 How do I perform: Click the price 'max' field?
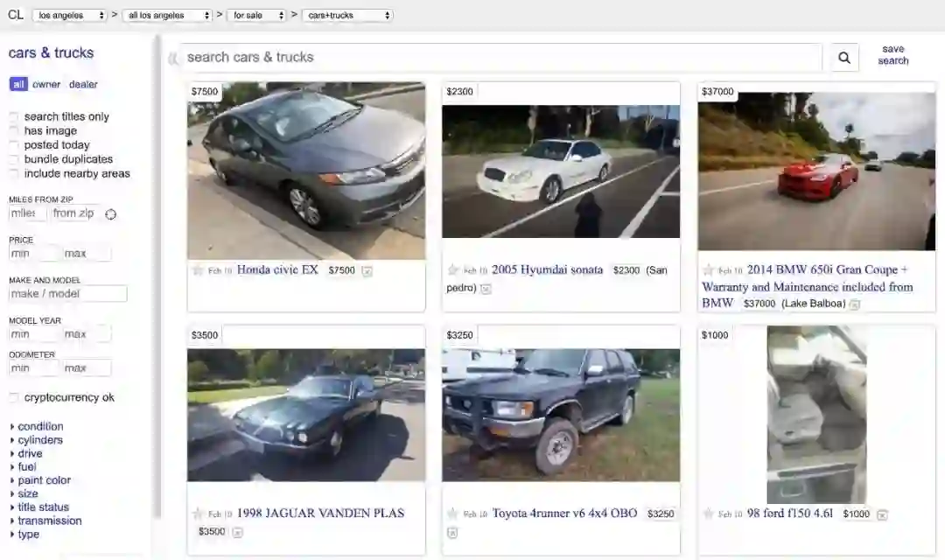click(x=87, y=254)
